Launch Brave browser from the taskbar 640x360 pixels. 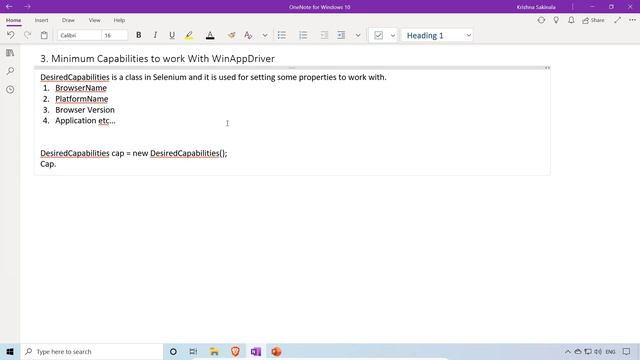point(235,351)
